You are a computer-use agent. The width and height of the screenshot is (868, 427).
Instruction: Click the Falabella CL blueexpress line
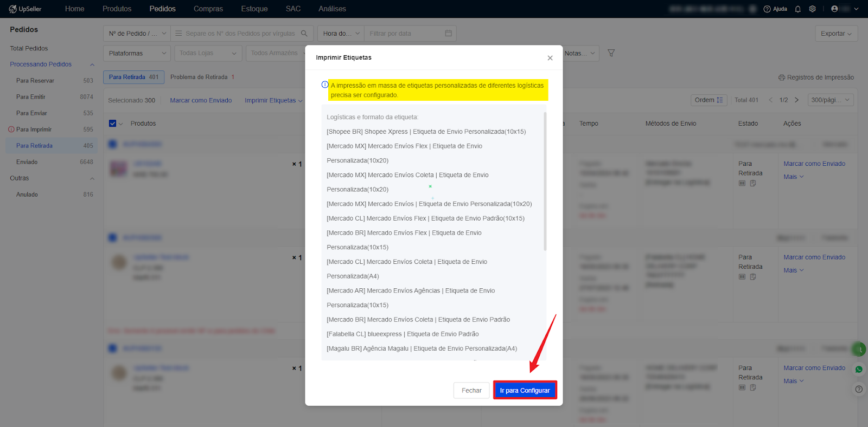(403, 334)
